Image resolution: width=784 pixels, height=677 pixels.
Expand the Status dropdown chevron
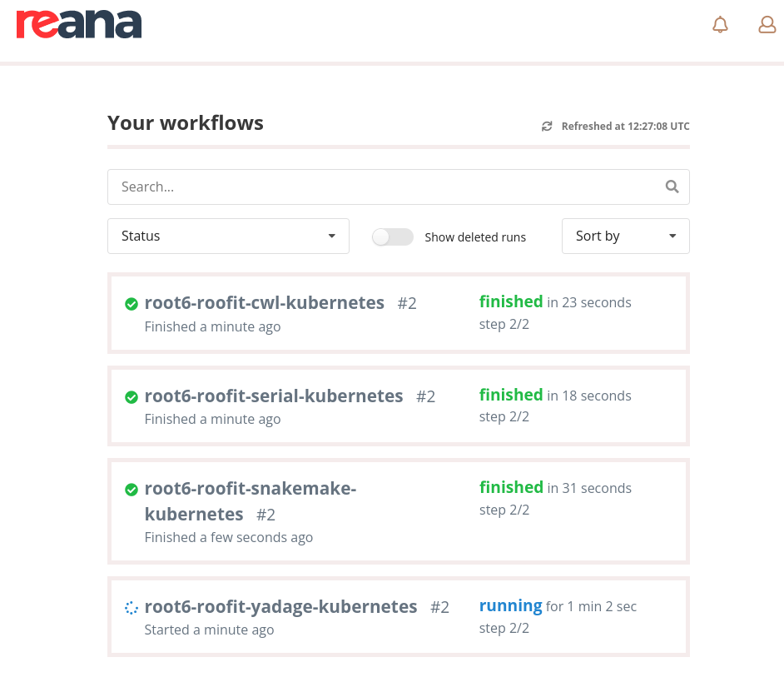(330, 236)
